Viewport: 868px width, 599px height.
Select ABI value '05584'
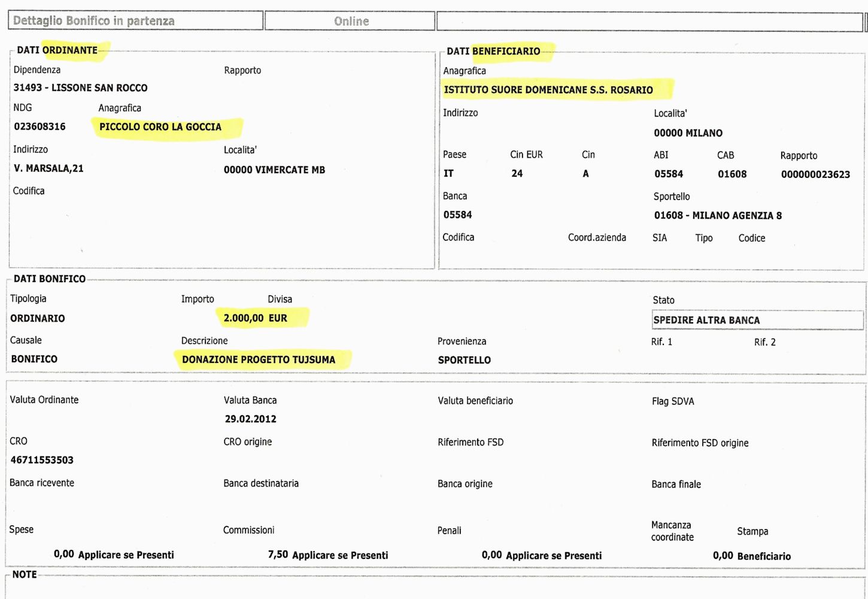pyautogui.click(x=669, y=174)
